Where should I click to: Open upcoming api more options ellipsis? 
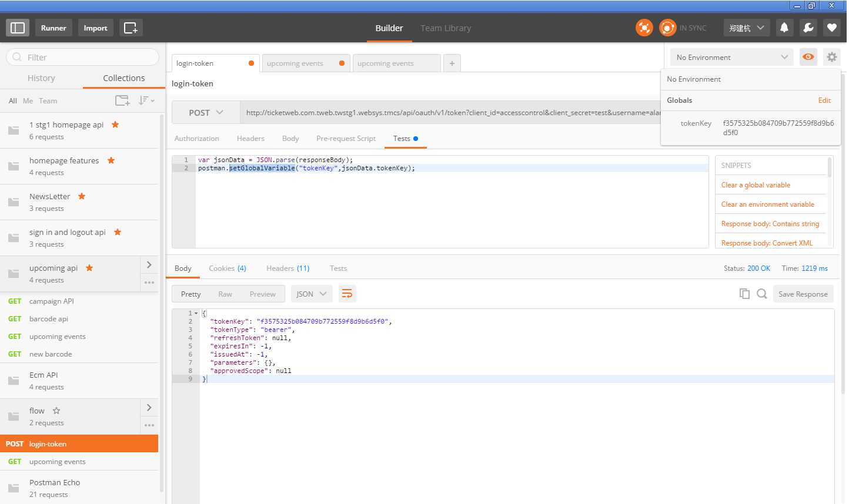(149, 283)
